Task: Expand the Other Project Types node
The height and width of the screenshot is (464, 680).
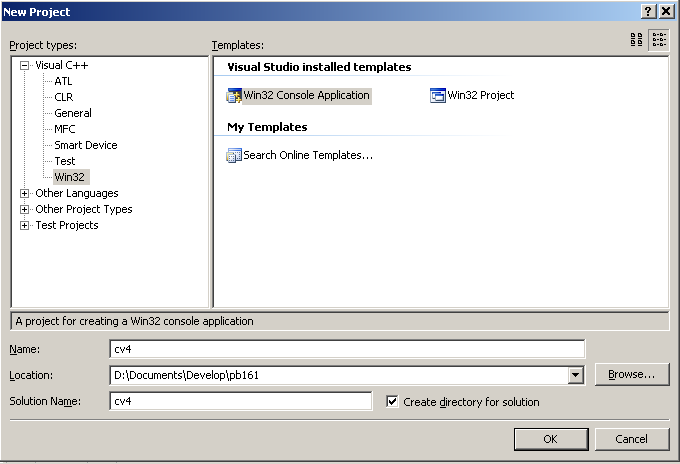Action: (24, 209)
